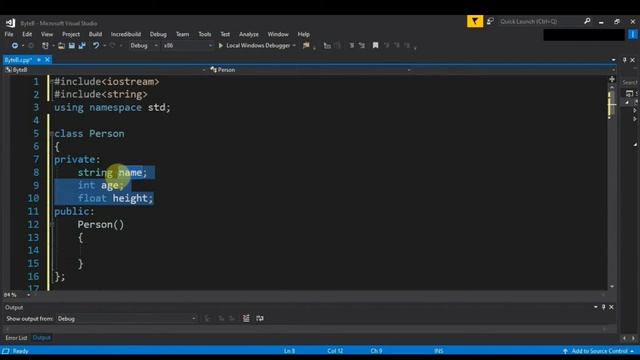The width and height of the screenshot is (640, 360).
Task: Click the New Project toolbar icon
Action: [x=45, y=46]
